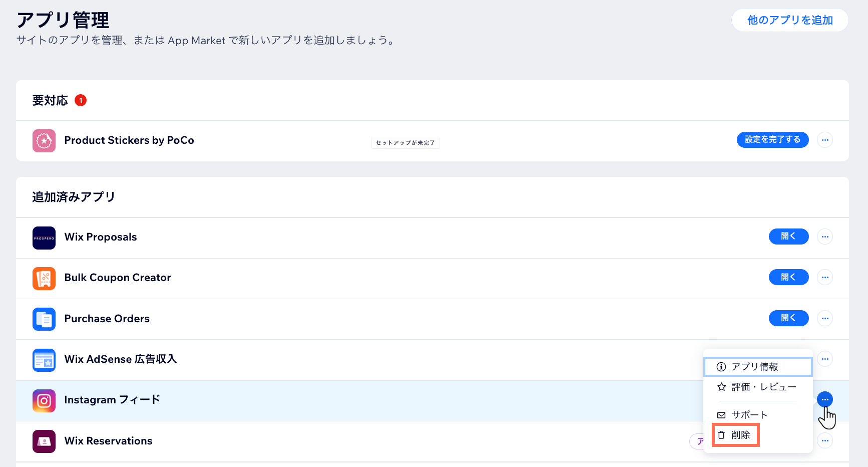868x467 pixels.
Task: Open the options menu for Purchase Orders
Action: [825, 318]
